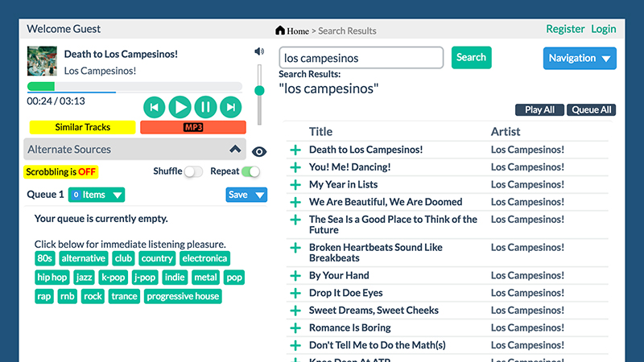Play the country genre tag

point(157,258)
